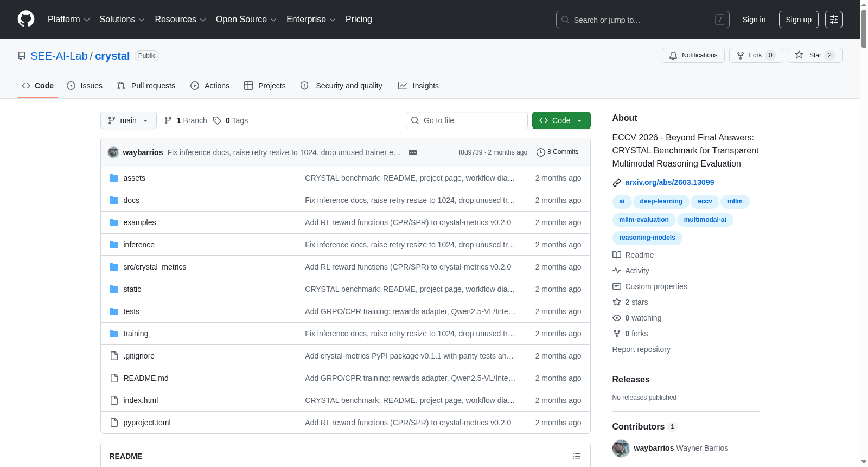Screen dimensions: 868x467
Task: Open the global navigation settings icon button
Action: [834, 20]
